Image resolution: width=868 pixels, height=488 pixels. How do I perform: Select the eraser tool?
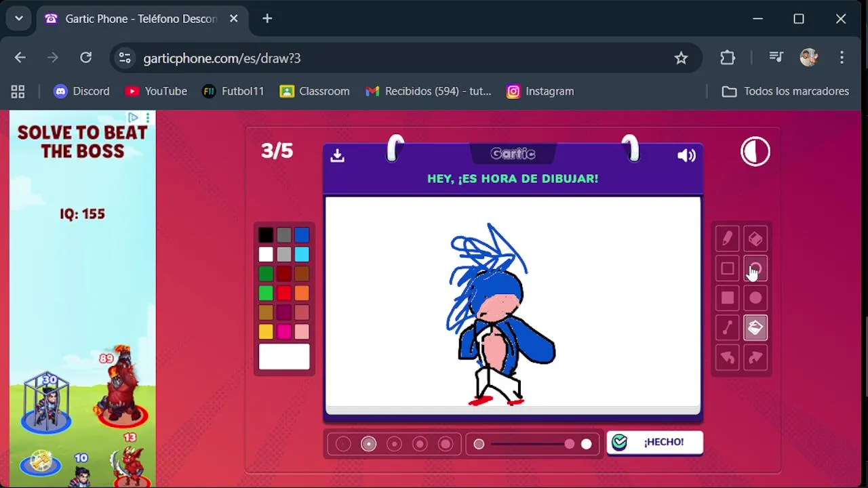pos(755,239)
